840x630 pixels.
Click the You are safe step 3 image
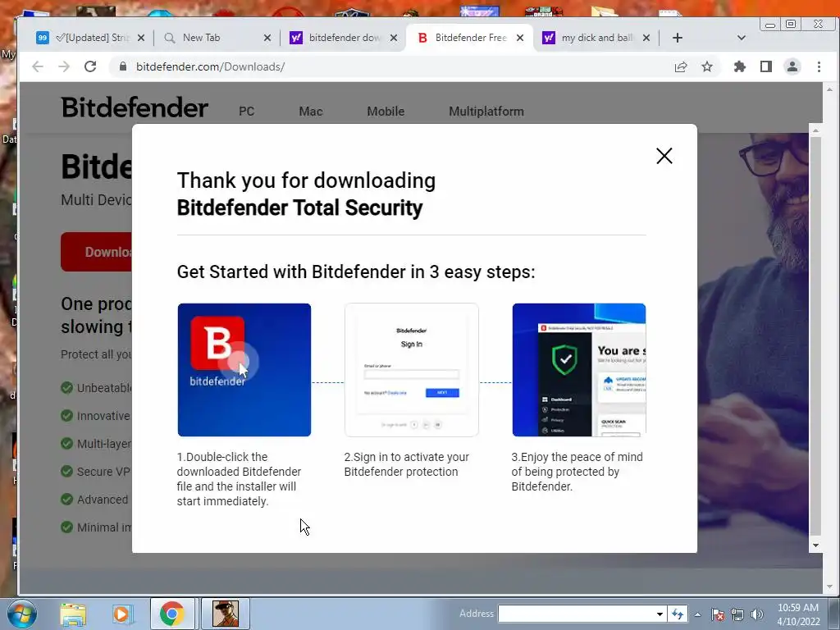tap(579, 370)
